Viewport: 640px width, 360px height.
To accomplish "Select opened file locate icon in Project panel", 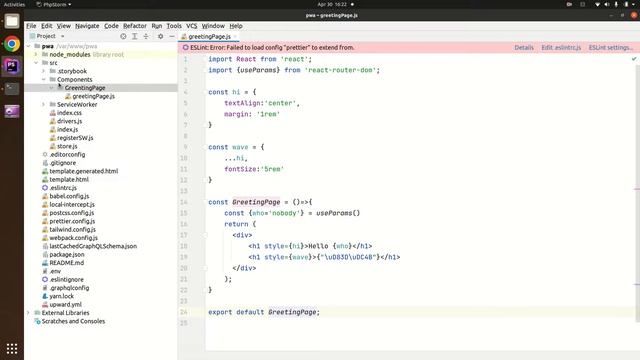I will pyautogui.click(x=123, y=36).
